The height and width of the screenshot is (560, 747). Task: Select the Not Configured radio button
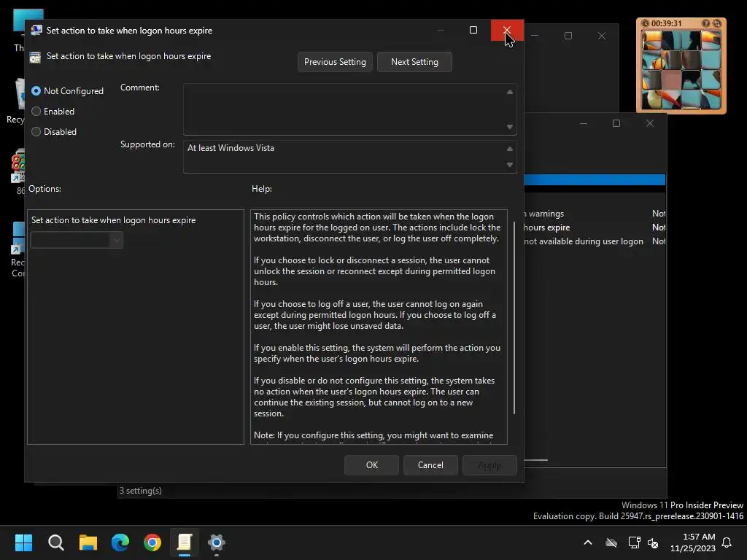tap(36, 91)
